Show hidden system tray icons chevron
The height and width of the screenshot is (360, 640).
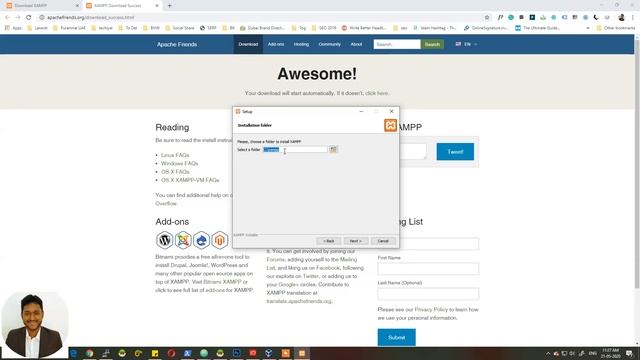click(548, 353)
